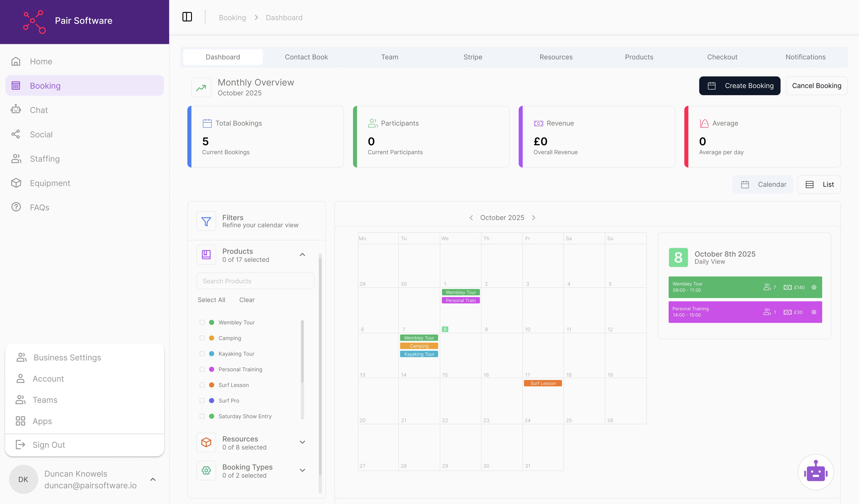
Task: Click the Equipment cube icon in sidebar
Action: coord(16,183)
